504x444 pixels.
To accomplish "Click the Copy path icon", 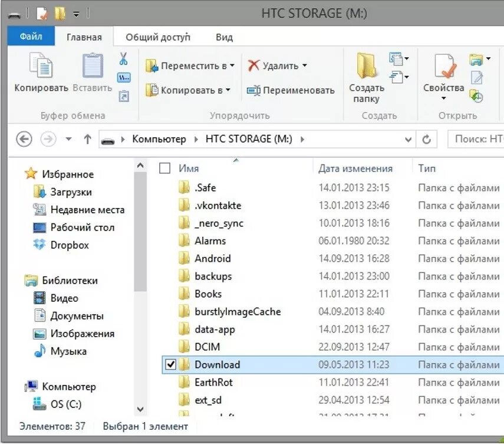I will pos(124,77).
